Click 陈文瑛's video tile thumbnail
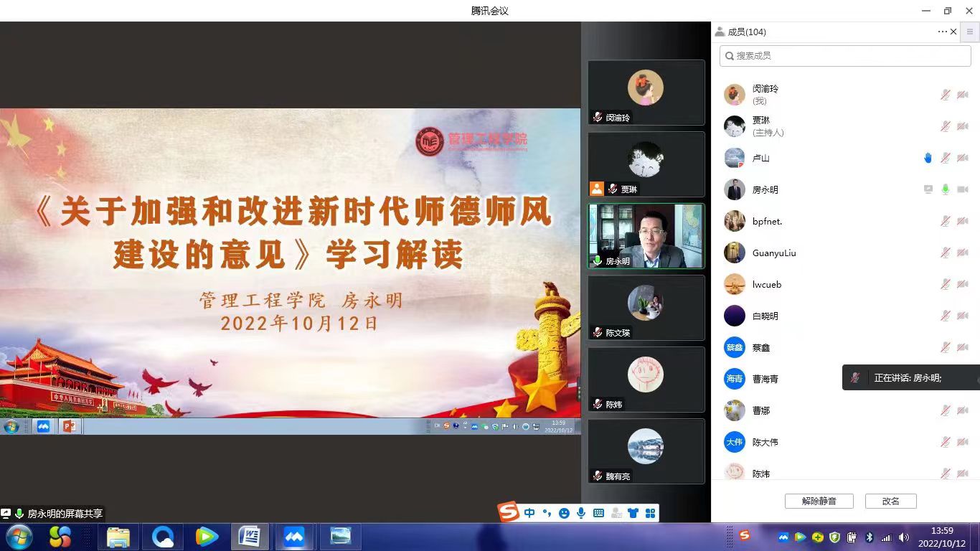Viewport: 980px width, 551px height. tap(646, 308)
